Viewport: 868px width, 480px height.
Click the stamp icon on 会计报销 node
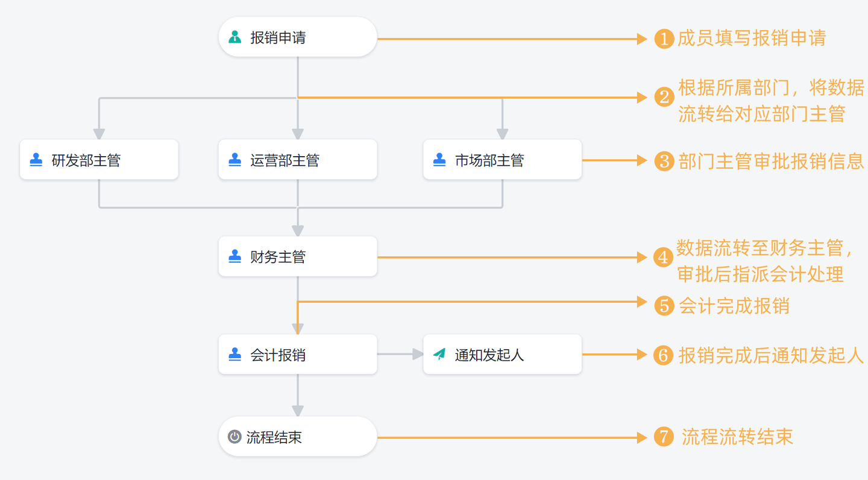pos(234,355)
